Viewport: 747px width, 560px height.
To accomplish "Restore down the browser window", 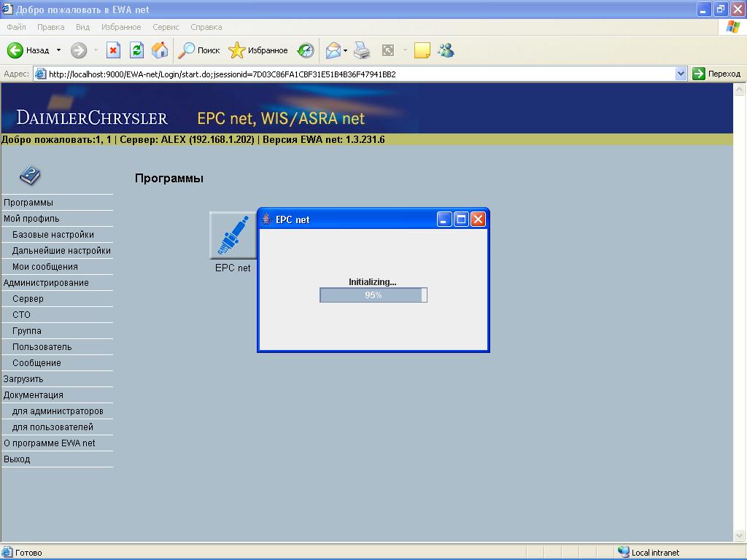I will click(721, 9).
